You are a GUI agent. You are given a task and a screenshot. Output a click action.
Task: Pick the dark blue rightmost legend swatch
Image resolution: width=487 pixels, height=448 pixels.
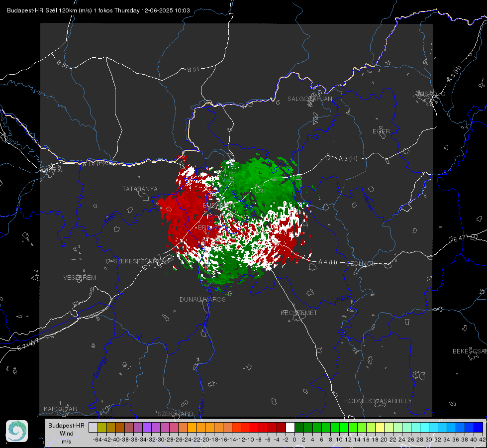coord(479,427)
